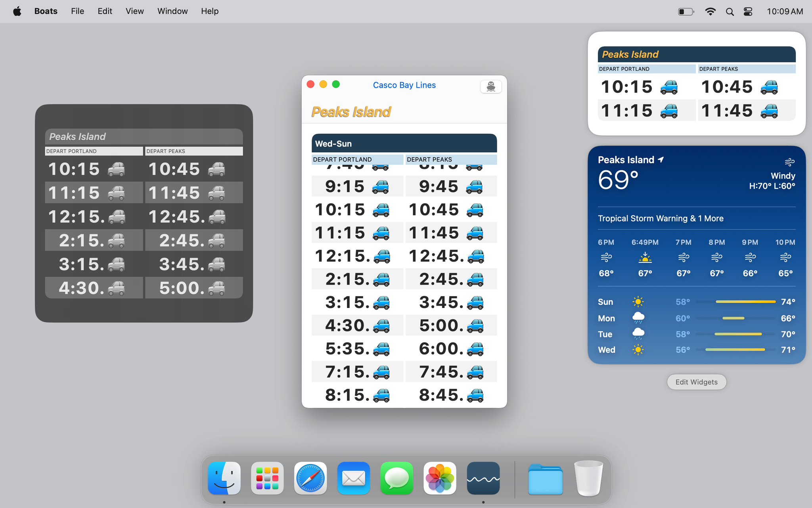Click the 3:15 time in main window
This screenshot has height=508, width=812.
(x=347, y=302)
